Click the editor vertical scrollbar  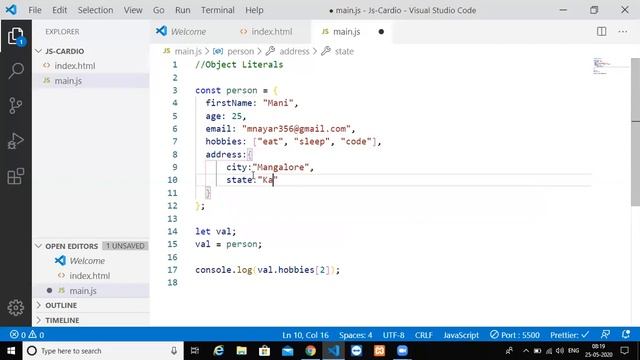(636, 131)
